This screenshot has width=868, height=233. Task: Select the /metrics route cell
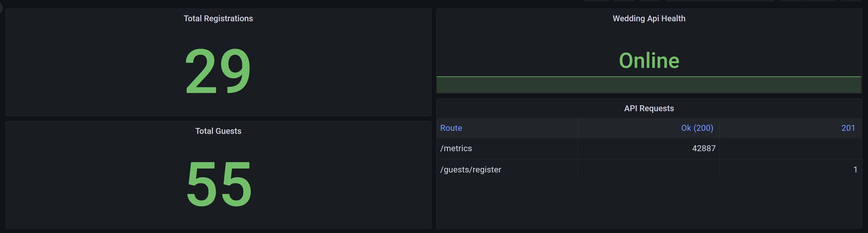point(456,149)
